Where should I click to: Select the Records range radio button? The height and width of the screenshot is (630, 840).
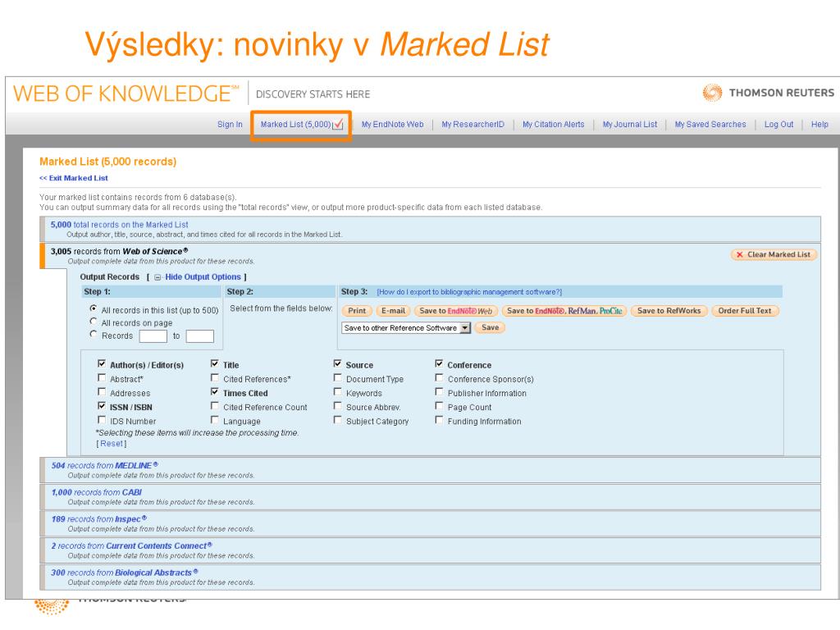click(94, 335)
